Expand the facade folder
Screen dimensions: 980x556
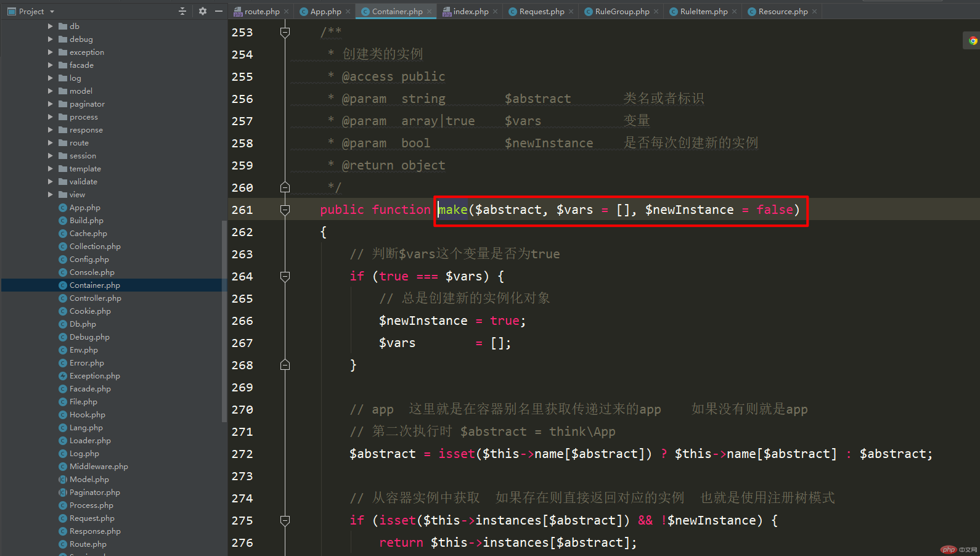(51, 65)
